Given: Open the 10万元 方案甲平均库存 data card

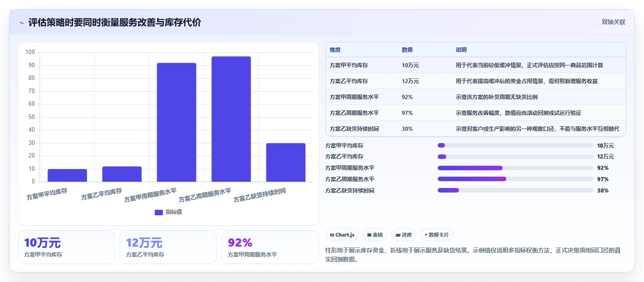Looking at the screenshot, I should pyautogui.click(x=66, y=247).
